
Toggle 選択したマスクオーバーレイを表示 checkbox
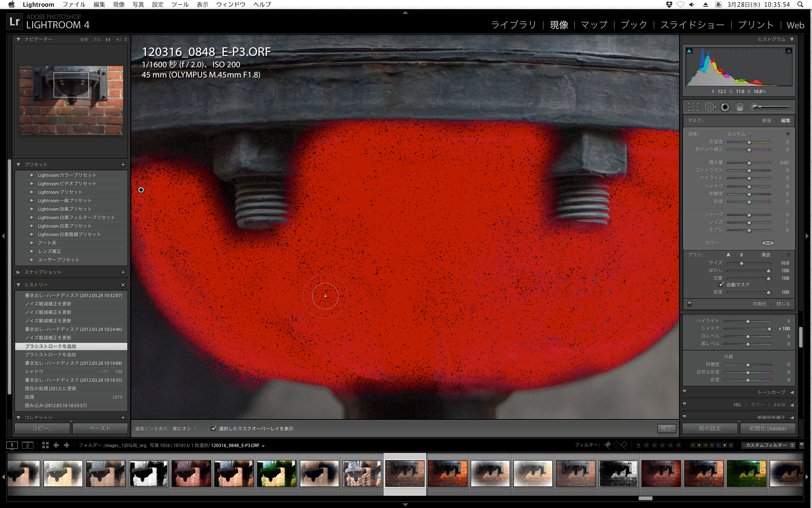(x=214, y=428)
